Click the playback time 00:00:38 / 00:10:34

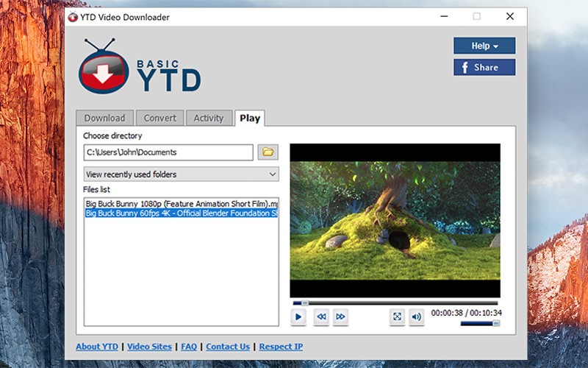tap(466, 312)
